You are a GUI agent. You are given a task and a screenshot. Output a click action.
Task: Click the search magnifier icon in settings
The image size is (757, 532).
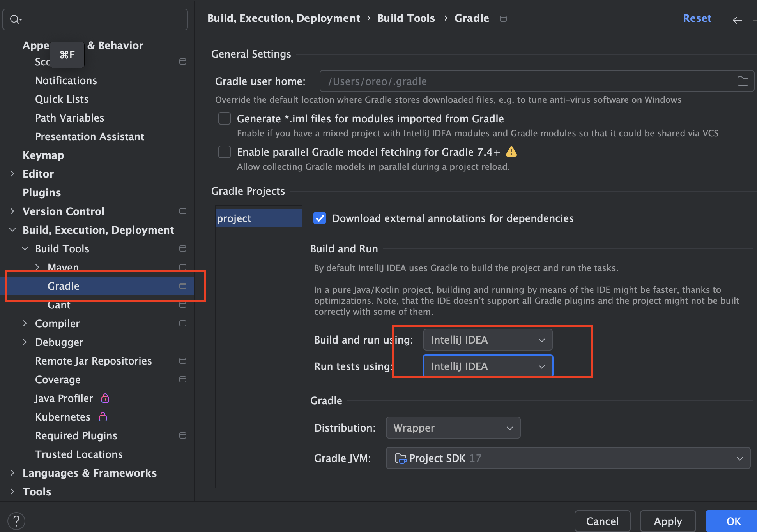tap(15, 19)
